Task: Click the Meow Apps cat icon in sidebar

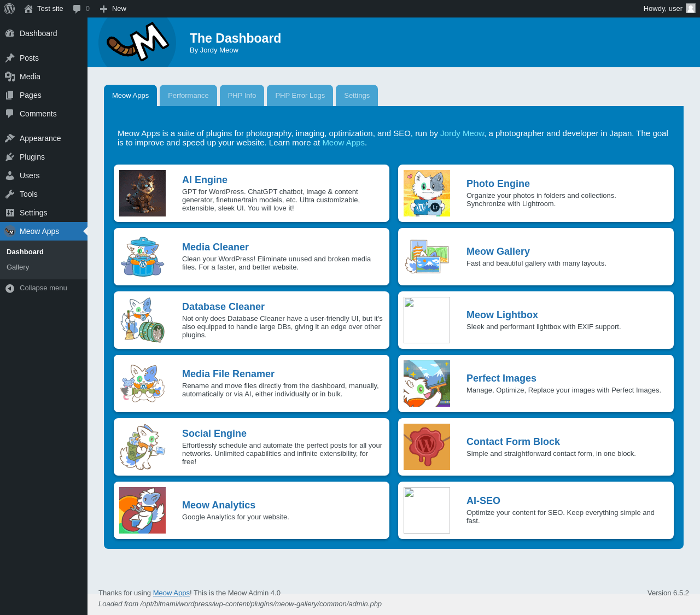Action: coord(10,231)
